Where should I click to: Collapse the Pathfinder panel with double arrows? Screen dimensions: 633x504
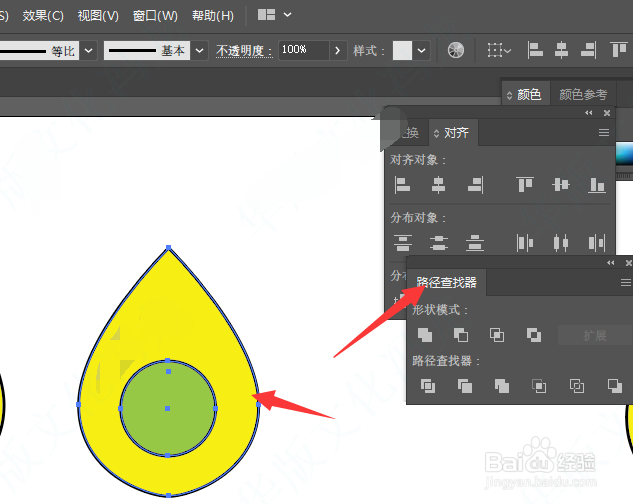click(x=610, y=263)
